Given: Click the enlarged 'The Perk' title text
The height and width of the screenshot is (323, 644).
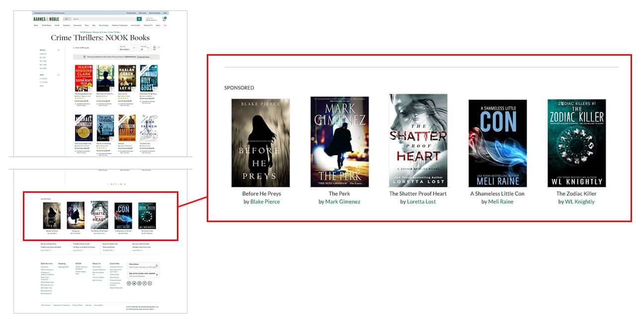Looking at the screenshot, I should tap(339, 194).
